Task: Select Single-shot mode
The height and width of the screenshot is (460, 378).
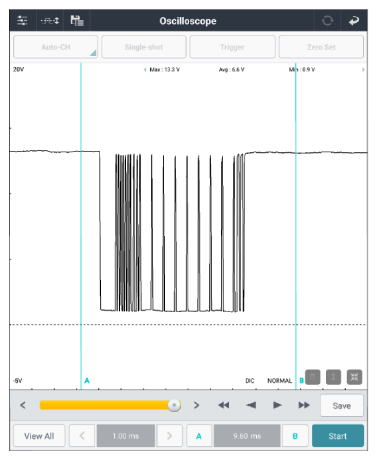Action: coord(144,47)
